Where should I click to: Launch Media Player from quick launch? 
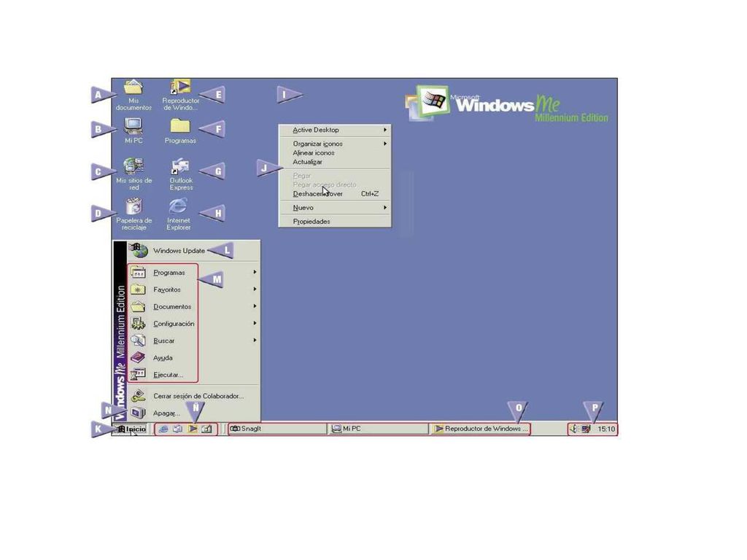(x=193, y=429)
